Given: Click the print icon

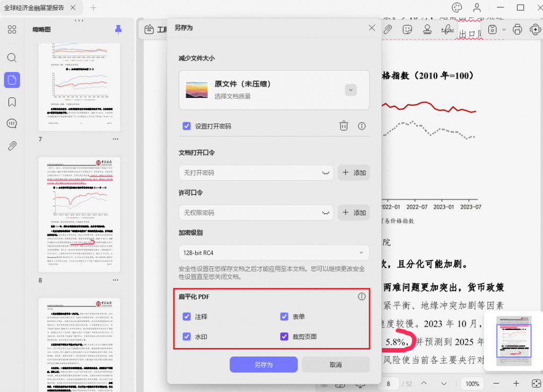Looking at the screenshot, I should (518, 30).
